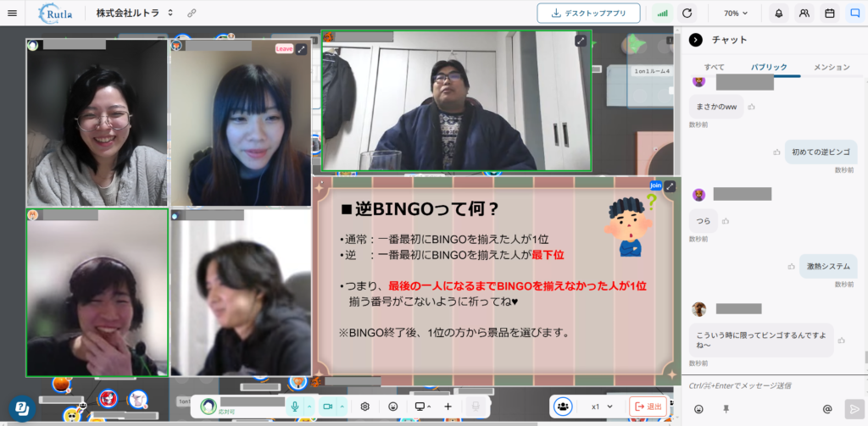868x426 pixels.
Task: Click the refresh icon in top bar
Action: click(687, 14)
